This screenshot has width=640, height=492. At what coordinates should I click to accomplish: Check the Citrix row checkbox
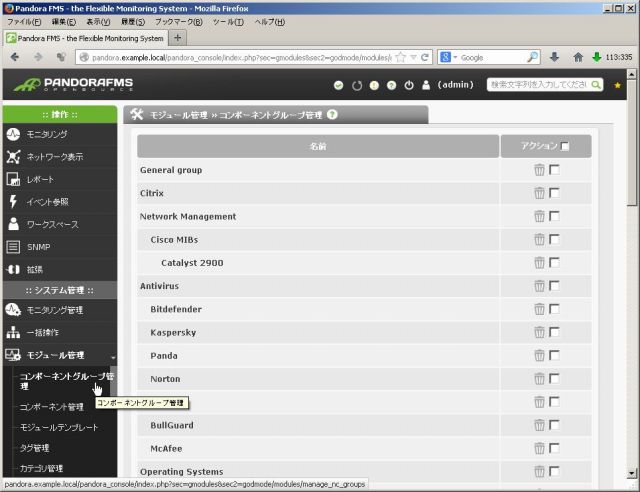click(554, 193)
